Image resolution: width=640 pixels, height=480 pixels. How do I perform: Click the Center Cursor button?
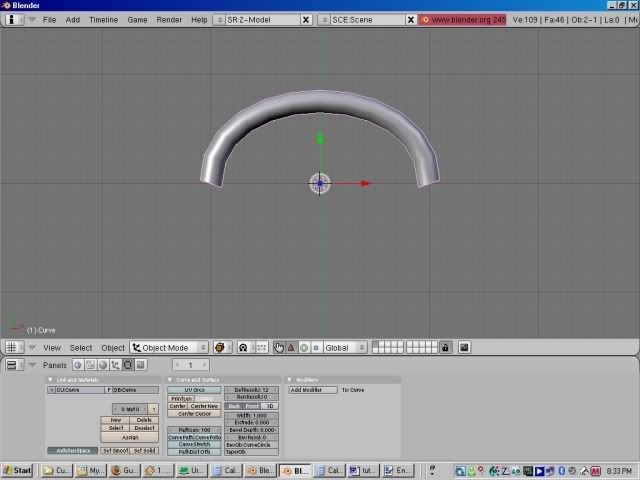pos(194,414)
